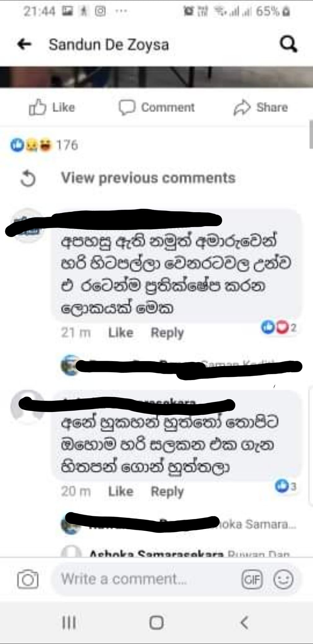The image size is (313, 644).
Task: Tap the Android recent apps button
Action: [x=69, y=622]
